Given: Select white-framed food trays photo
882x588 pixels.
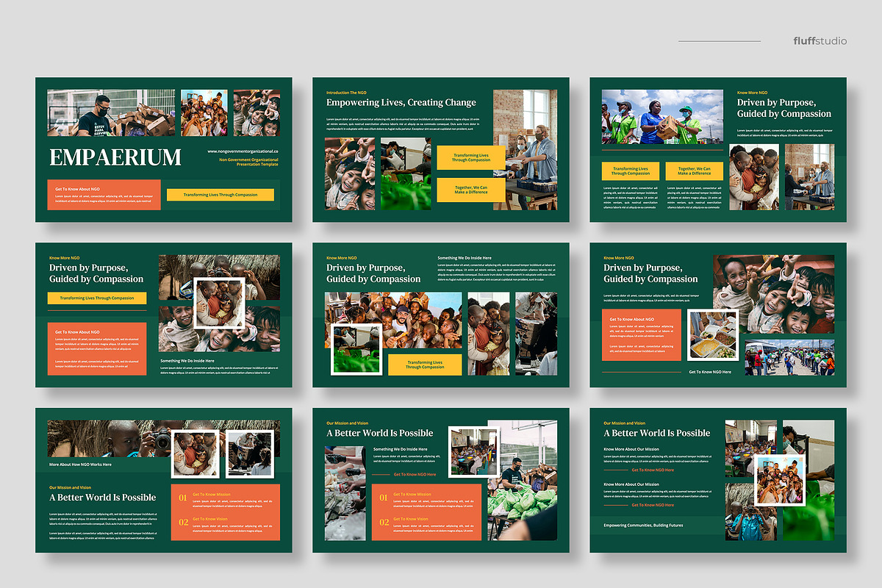Looking at the screenshot, I should pos(713,334).
